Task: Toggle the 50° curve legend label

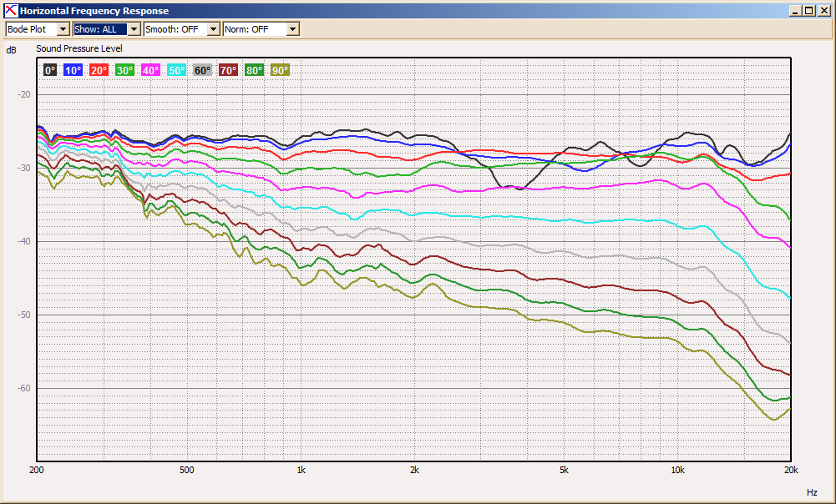Action: 176,70
